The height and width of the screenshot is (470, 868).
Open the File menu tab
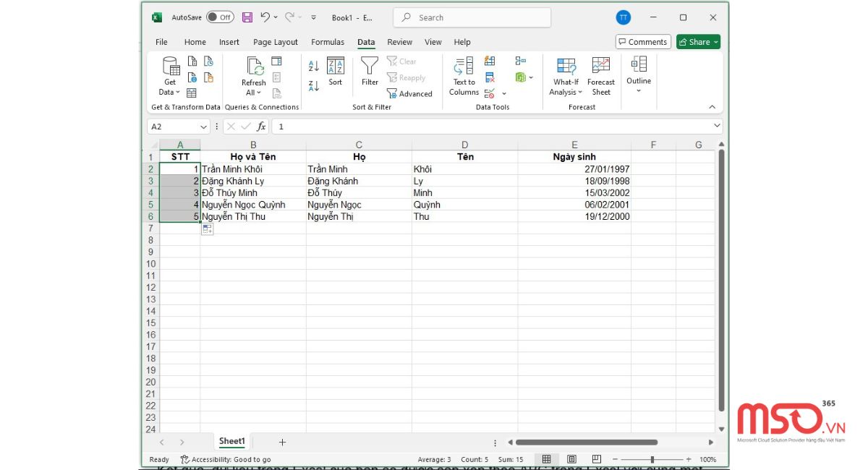pos(161,42)
